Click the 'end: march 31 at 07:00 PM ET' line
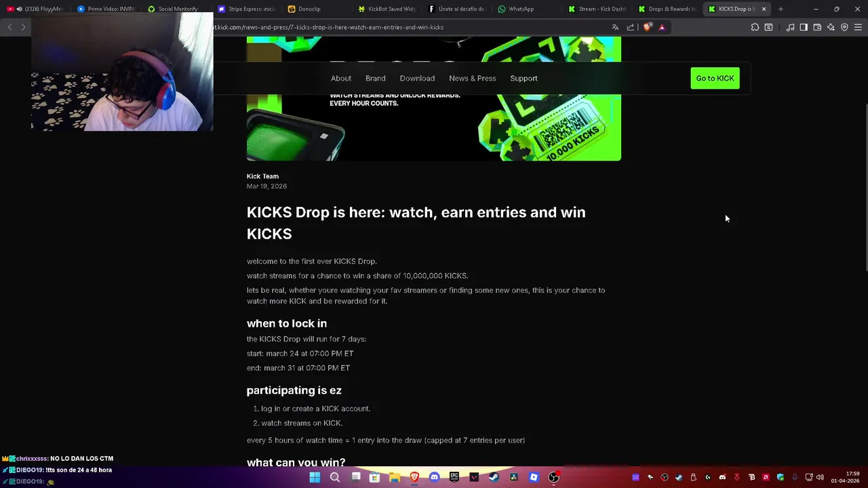This screenshot has height=488, width=868. 298,368
